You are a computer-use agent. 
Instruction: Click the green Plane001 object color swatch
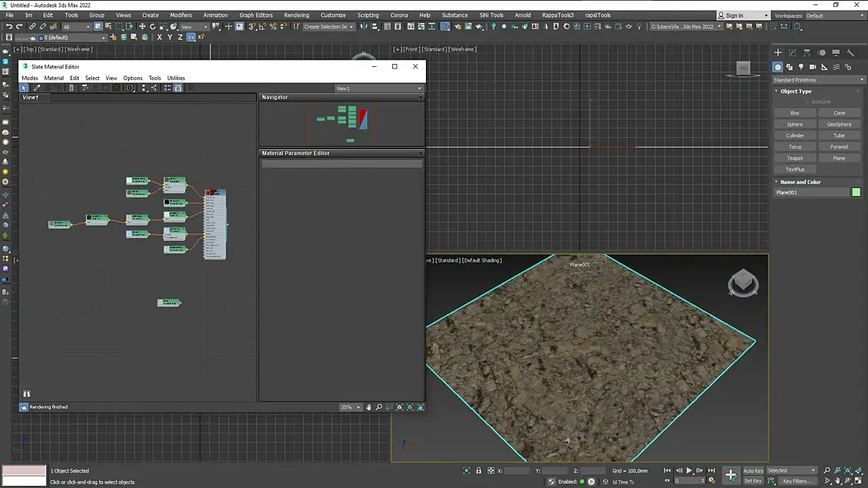tap(856, 193)
